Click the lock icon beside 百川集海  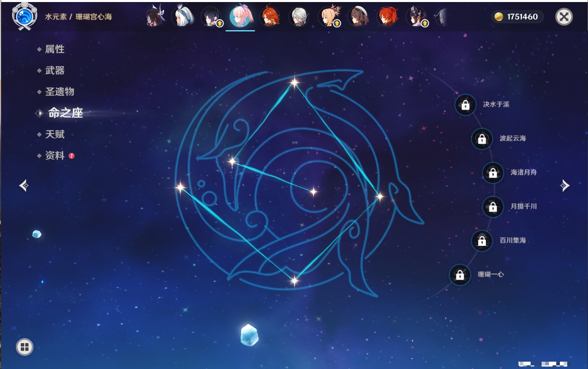(482, 241)
